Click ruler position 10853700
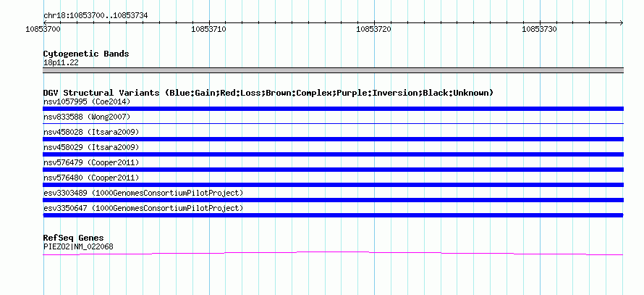This screenshot has width=644, height=295. 43,29
